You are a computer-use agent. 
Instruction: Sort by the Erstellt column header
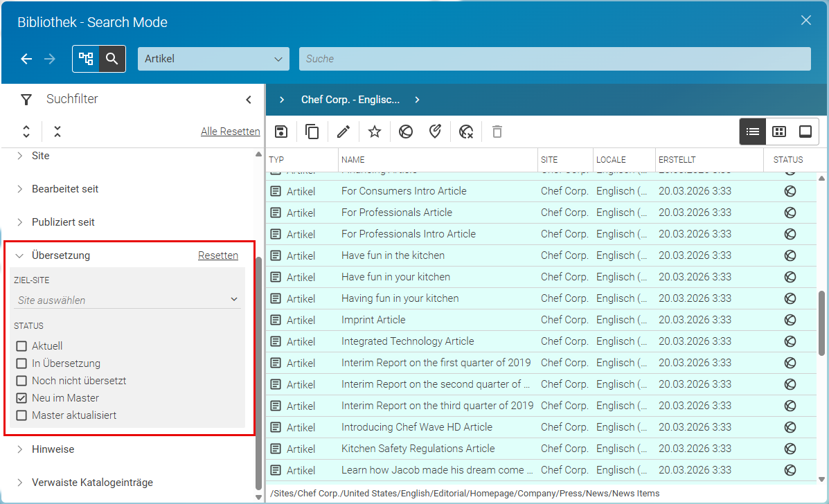coord(677,159)
